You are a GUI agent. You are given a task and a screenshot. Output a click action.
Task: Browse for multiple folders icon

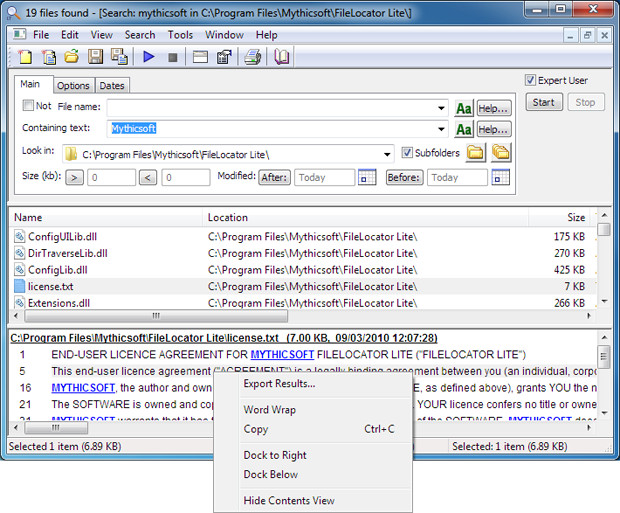[x=501, y=153]
